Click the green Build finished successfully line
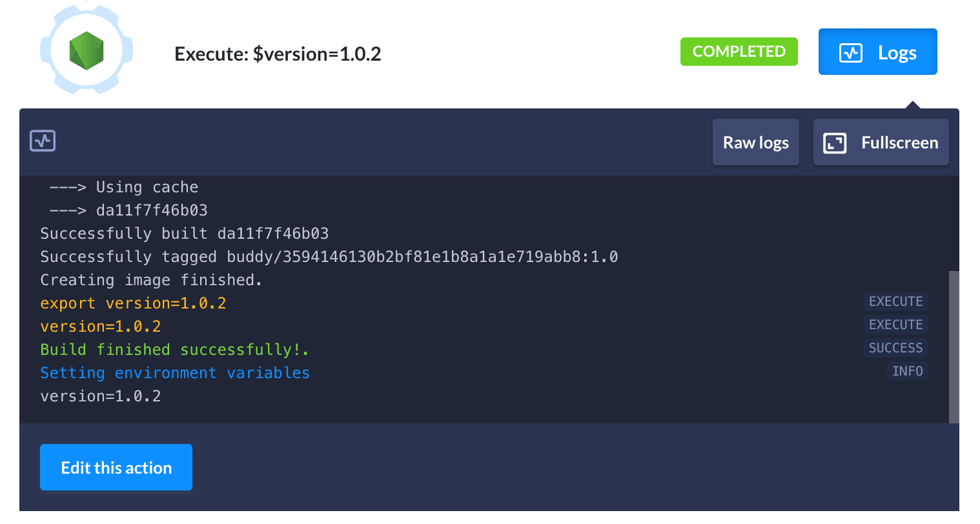 pyautogui.click(x=174, y=350)
